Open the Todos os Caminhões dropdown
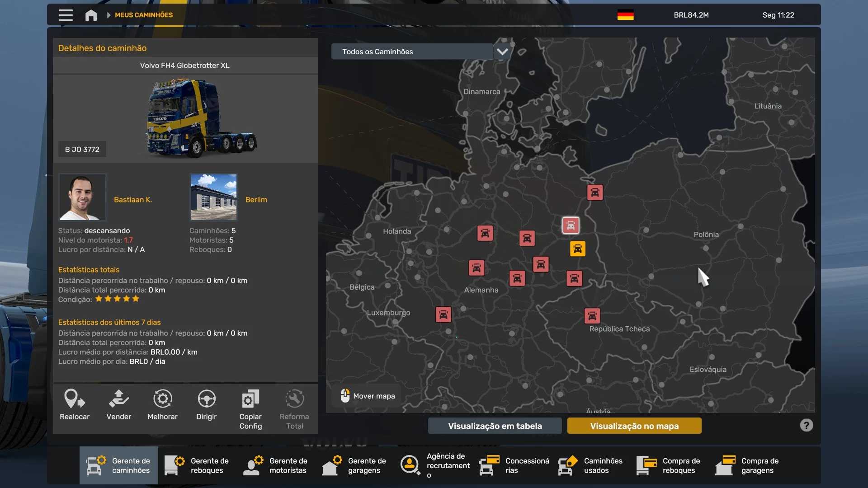868x488 pixels. tap(412, 52)
